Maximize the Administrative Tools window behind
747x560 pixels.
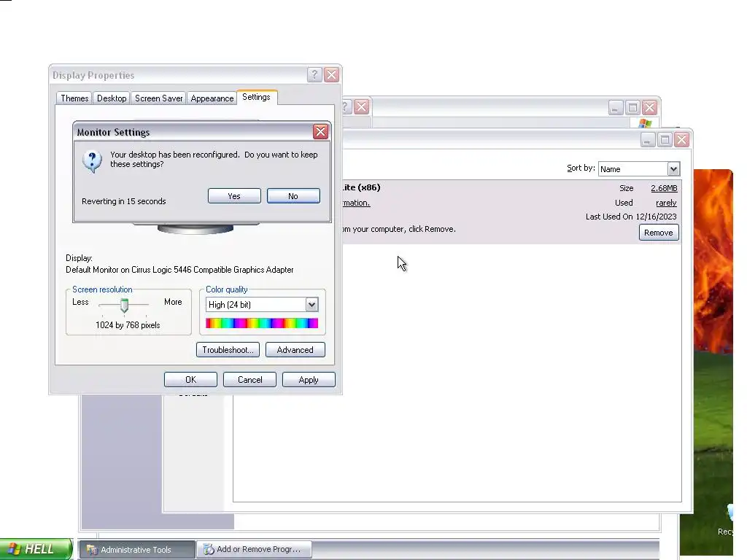pyautogui.click(x=632, y=108)
